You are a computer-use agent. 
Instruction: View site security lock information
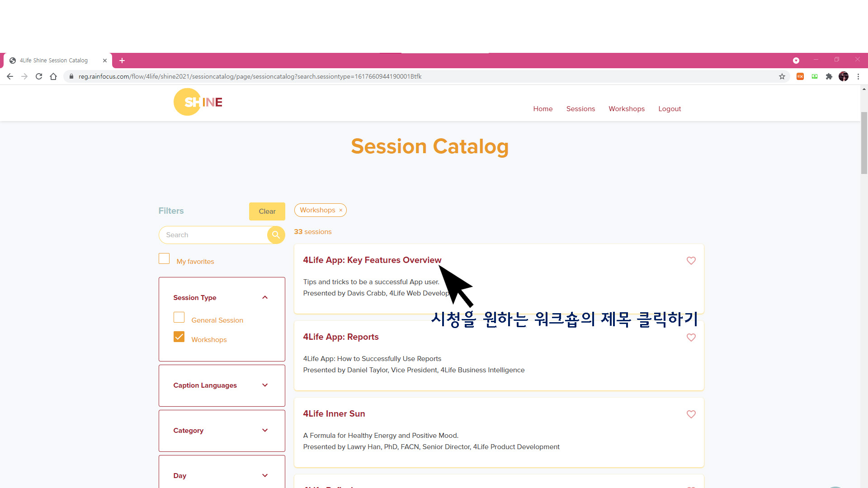point(71,76)
